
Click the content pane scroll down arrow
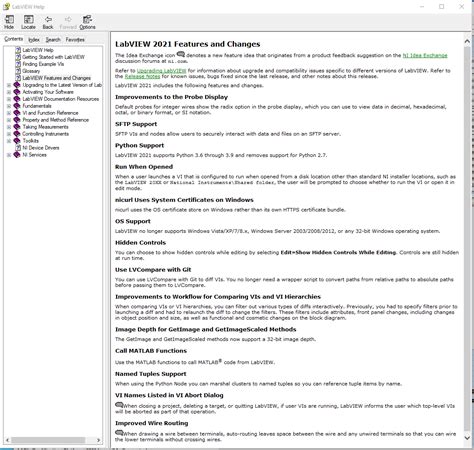coord(467,438)
